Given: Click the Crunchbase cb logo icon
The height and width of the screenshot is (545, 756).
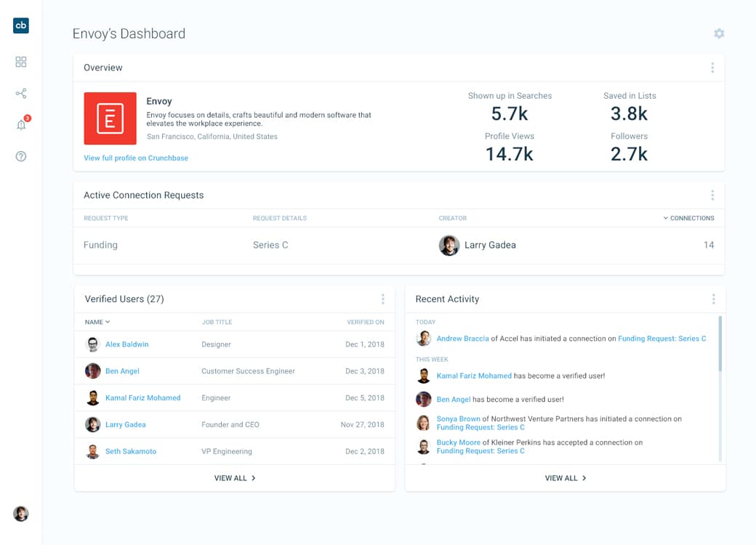Looking at the screenshot, I should click(x=21, y=25).
